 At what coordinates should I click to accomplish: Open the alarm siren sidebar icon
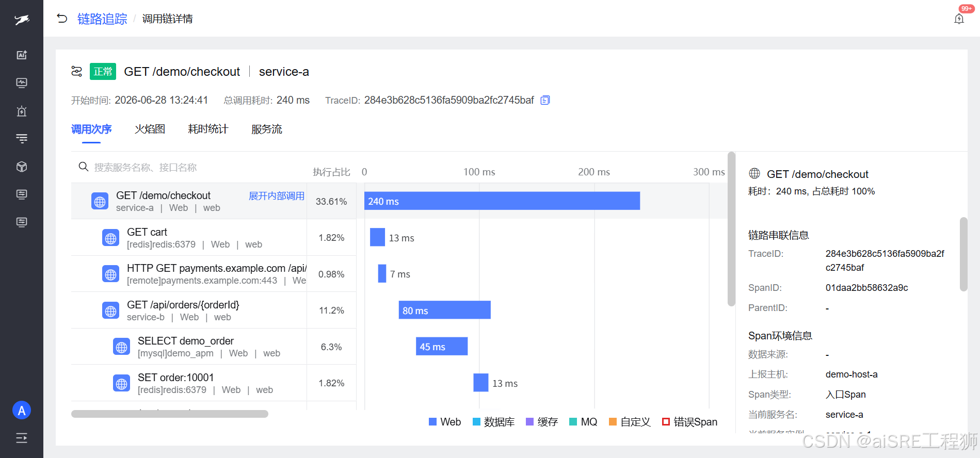[x=22, y=111]
